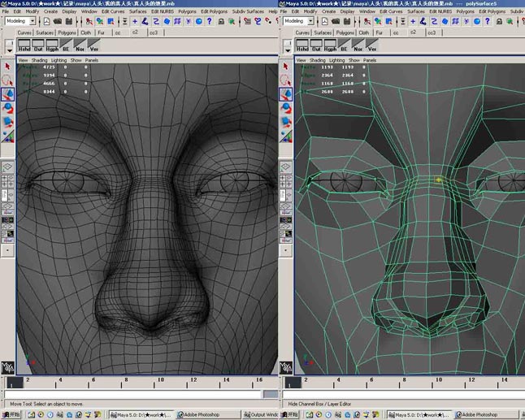Toggle Curves selection mask, left window
This screenshot has width=525, height=420.
156,21
